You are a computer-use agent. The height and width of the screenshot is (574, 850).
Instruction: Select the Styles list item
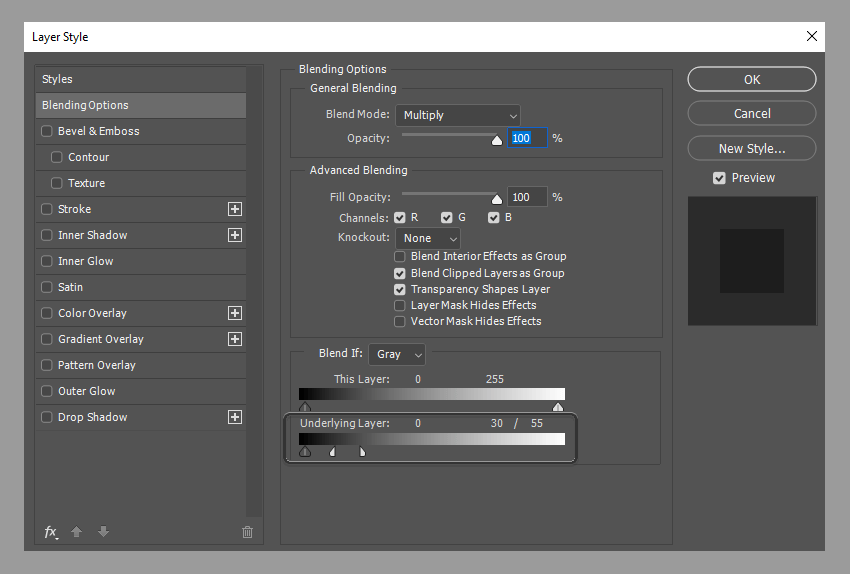coord(140,79)
